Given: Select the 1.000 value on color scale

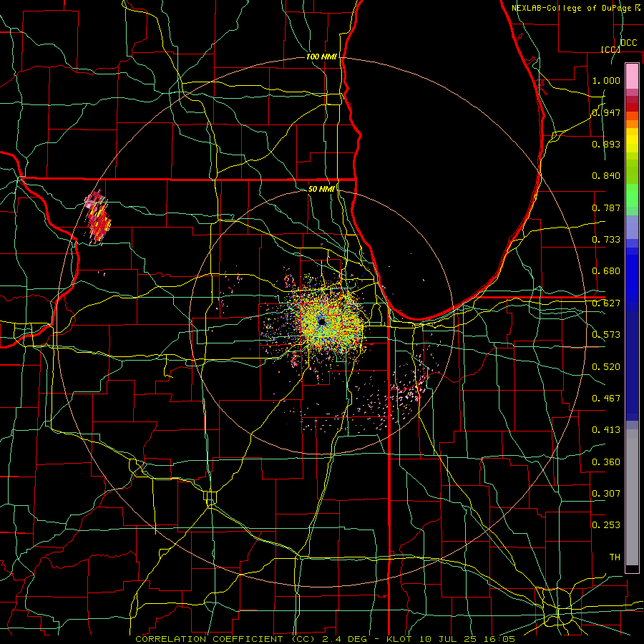Looking at the screenshot, I should click(x=606, y=81).
